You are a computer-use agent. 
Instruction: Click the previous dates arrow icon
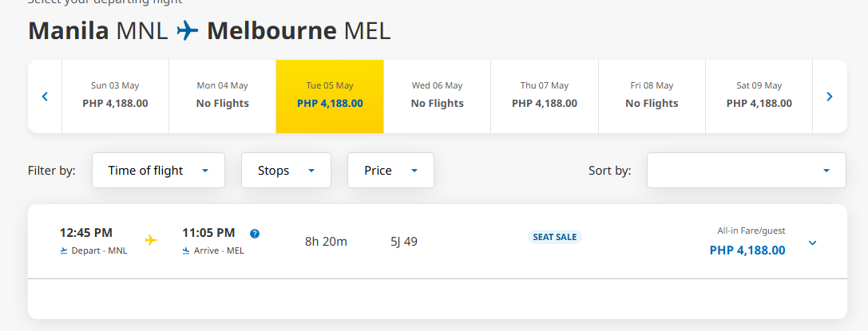click(x=45, y=97)
